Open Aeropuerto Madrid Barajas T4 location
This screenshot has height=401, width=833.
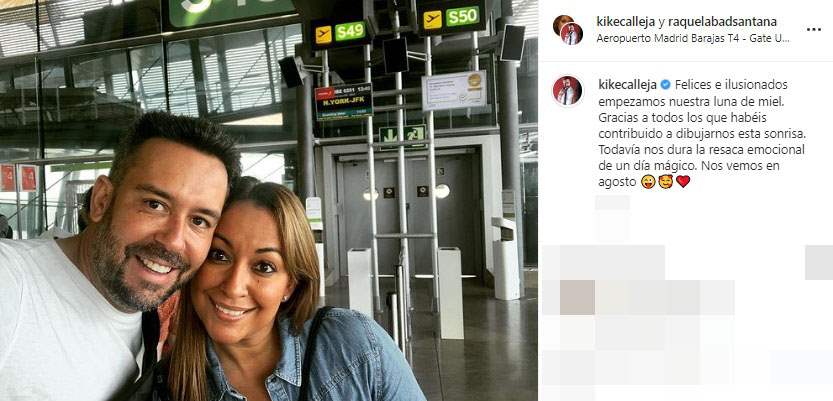(x=692, y=38)
